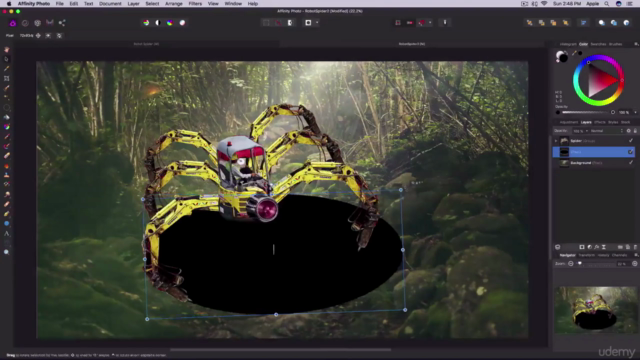
Task: Select the Ellipse shape tool
Action: click(x=7, y=224)
